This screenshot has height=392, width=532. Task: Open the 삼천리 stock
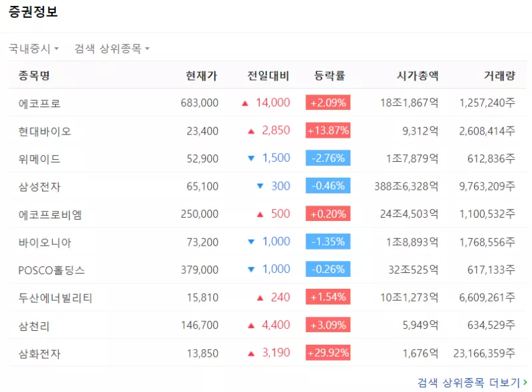click(x=34, y=325)
